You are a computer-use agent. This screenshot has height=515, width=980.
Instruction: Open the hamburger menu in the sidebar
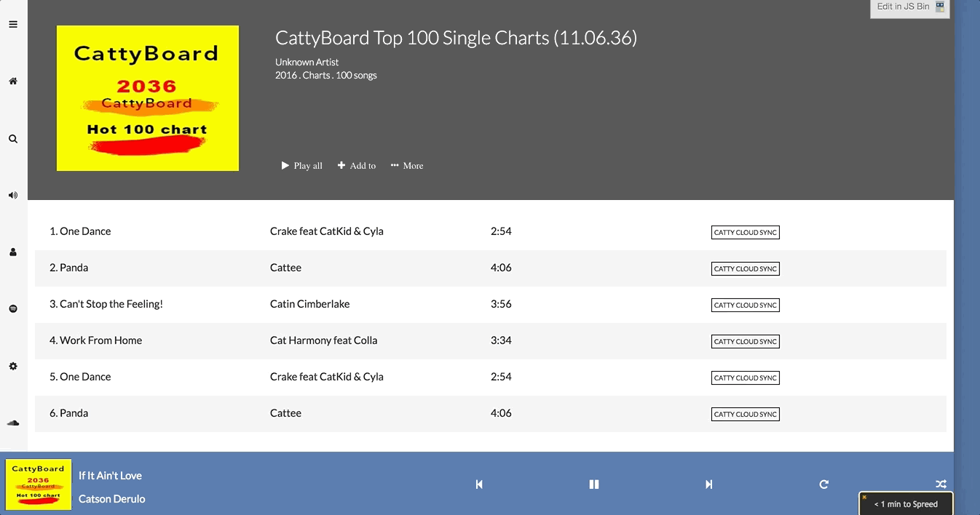coord(13,25)
